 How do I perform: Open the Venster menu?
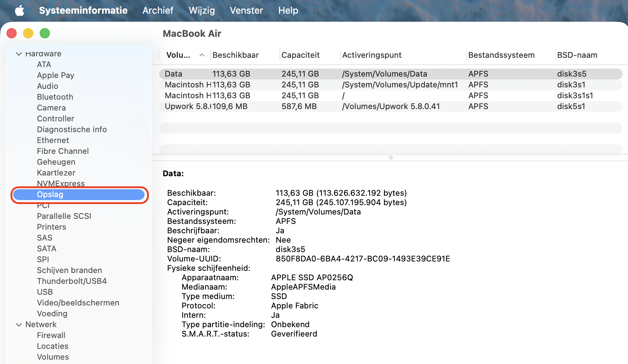click(246, 10)
